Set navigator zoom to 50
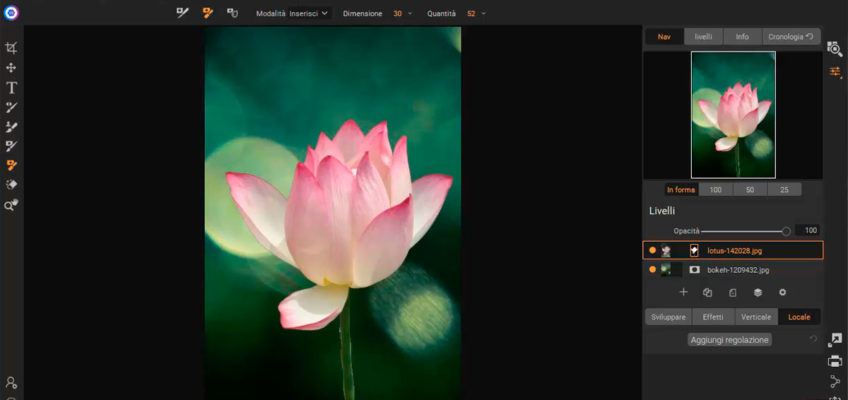This screenshot has width=848, height=400. pyautogui.click(x=750, y=190)
